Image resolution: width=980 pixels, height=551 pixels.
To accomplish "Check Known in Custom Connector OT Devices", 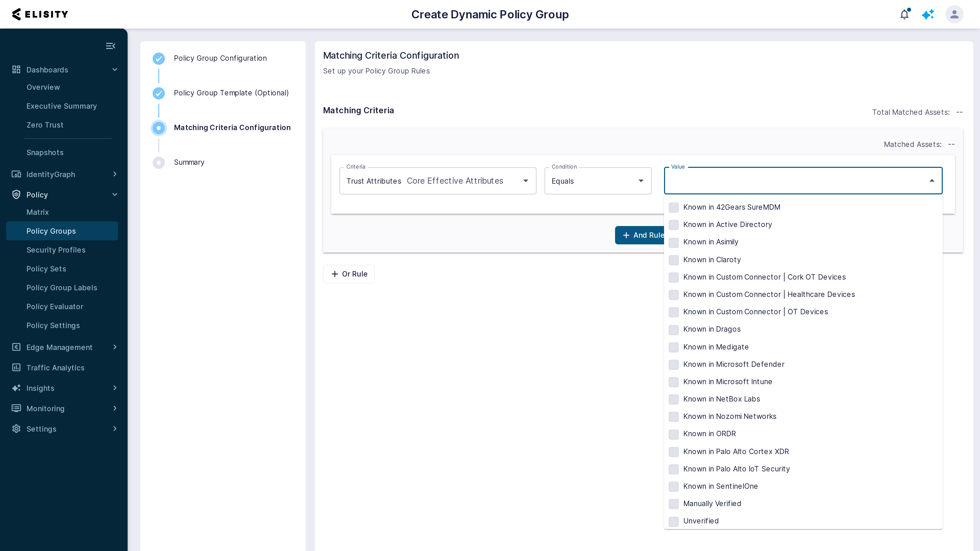I will point(674,312).
